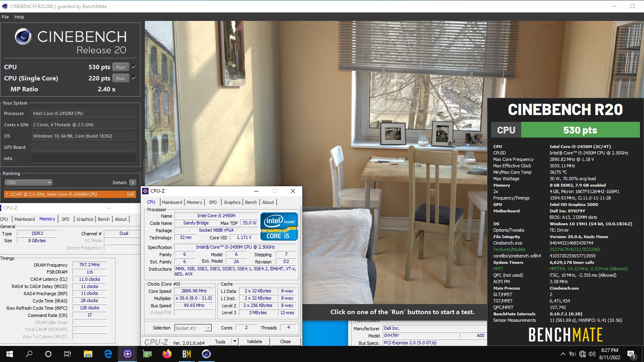
Task: Click the BENCHMATE logo in the result panel
Action: (565, 335)
